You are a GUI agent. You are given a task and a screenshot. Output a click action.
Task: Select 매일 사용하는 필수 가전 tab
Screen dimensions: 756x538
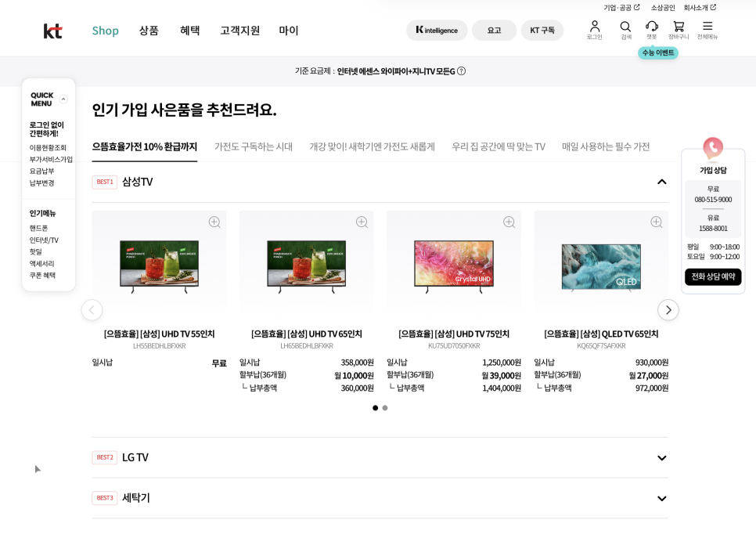(x=606, y=146)
